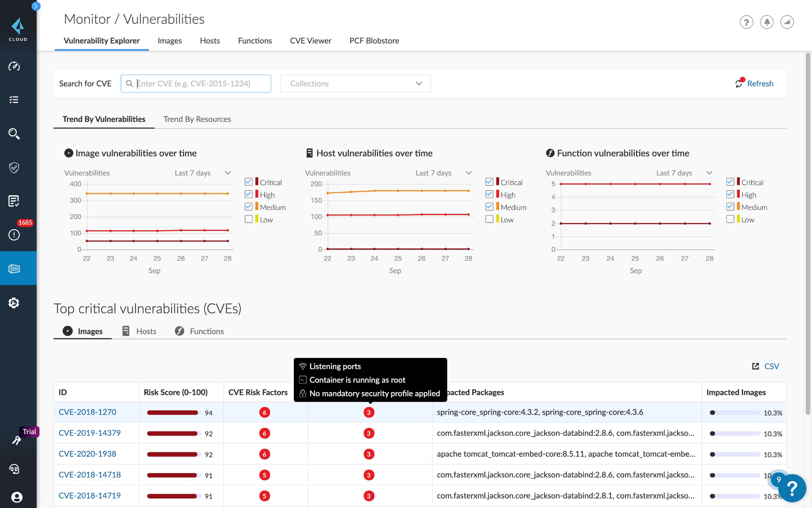Open CVE-2018-1270 link
Image resolution: width=812 pixels, height=508 pixels.
pyautogui.click(x=87, y=412)
